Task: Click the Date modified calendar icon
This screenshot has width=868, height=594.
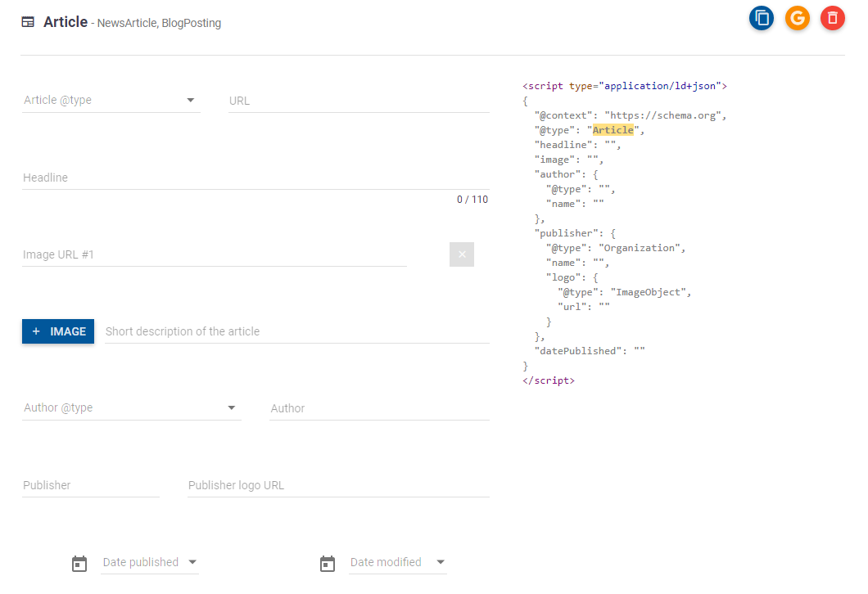Action: pos(328,563)
